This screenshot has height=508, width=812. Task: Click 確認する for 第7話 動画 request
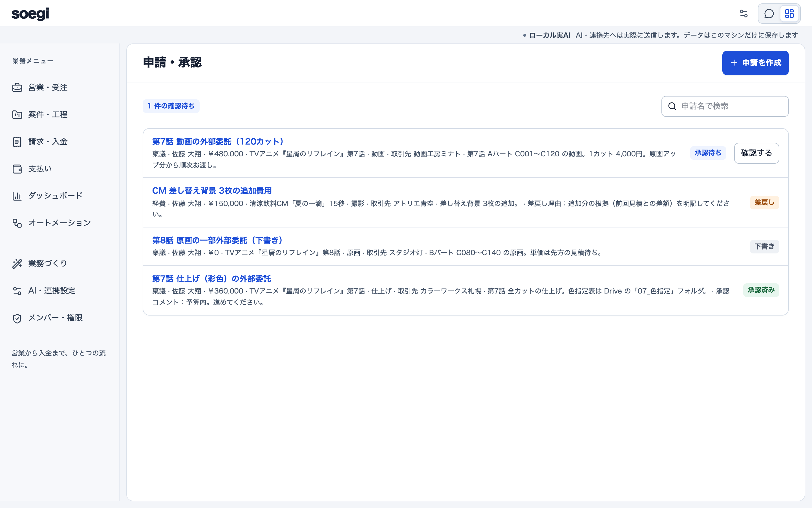coord(756,153)
